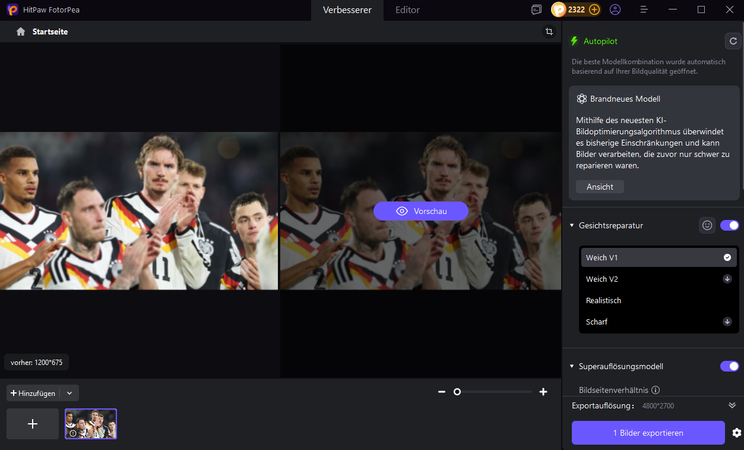This screenshot has height=450, width=744.
Task: Click the Startseite home icon
Action: (x=20, y=32)
